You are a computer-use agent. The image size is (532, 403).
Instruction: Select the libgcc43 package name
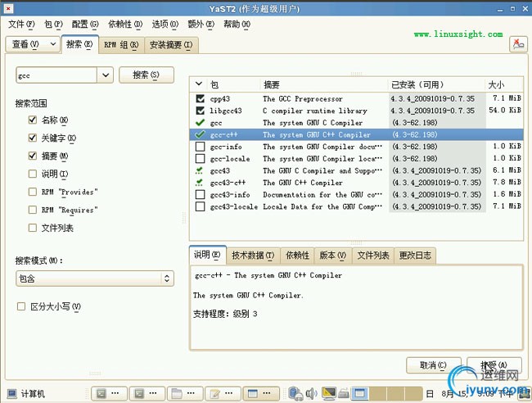coord(226,111)
